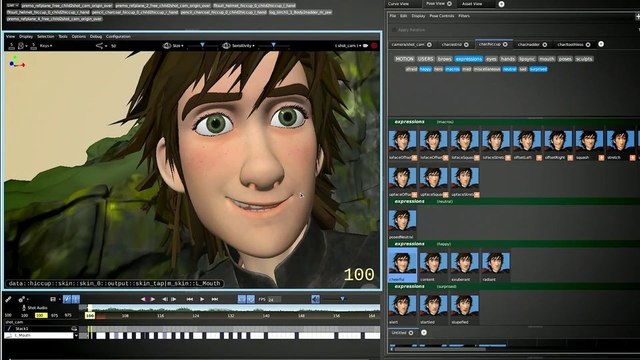
Task: Open the gears settings dropdown above the timeline
Action: (x=22, y=299)
